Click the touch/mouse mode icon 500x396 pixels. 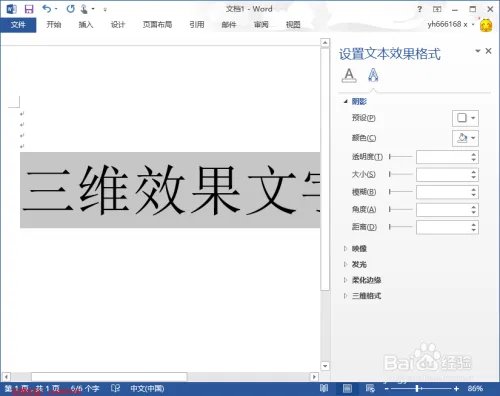[84, 9]
